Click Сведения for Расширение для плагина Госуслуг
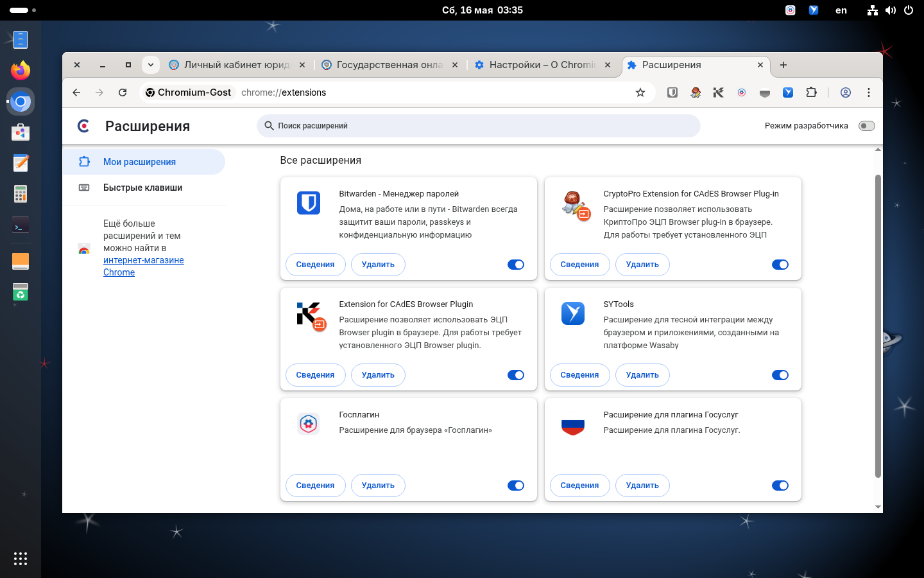This screenshot has height=578, width=924. click(579, 486)
